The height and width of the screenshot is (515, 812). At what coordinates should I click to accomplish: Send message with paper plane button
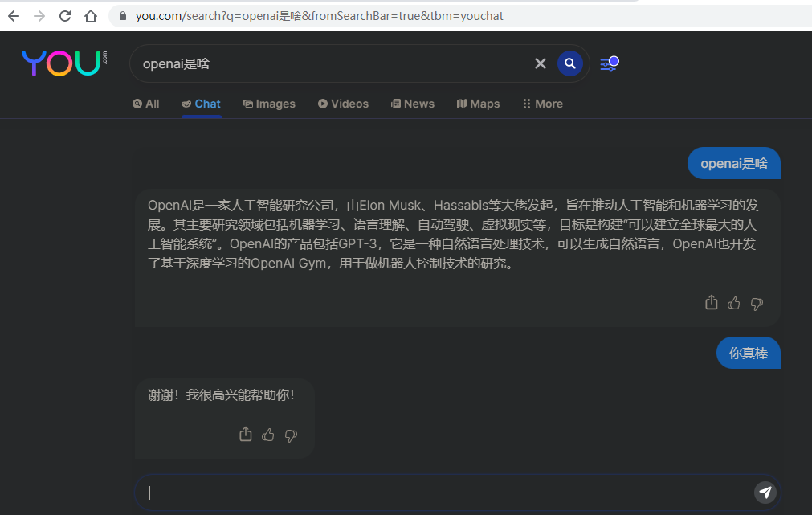(765, 493)
